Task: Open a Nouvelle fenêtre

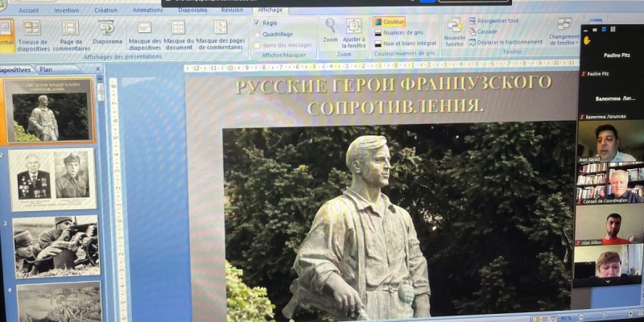Action: click(455, 31)
